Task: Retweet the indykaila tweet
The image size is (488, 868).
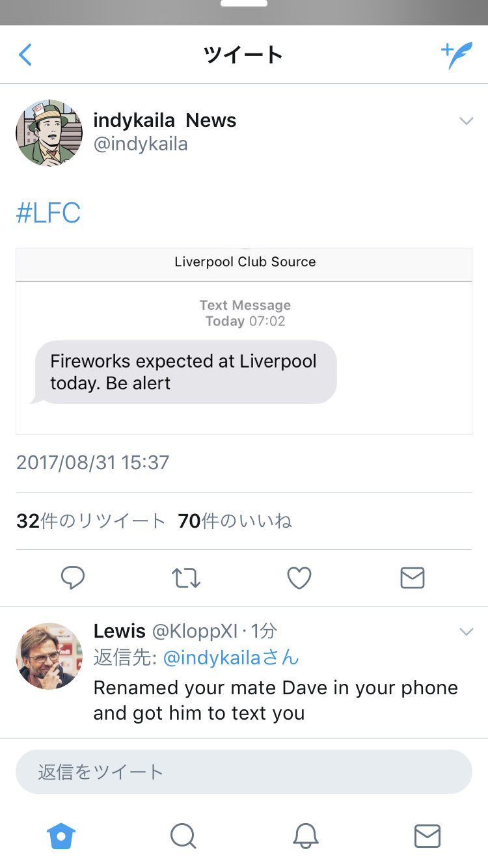Action: tap(186, 578)
